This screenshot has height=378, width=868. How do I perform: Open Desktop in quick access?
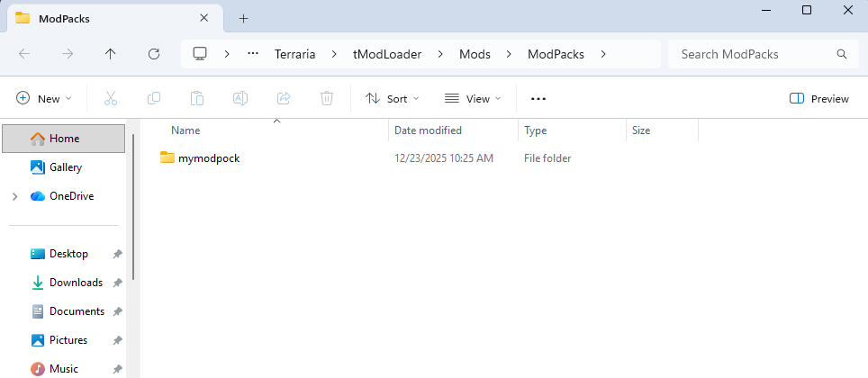pos(64,254)
